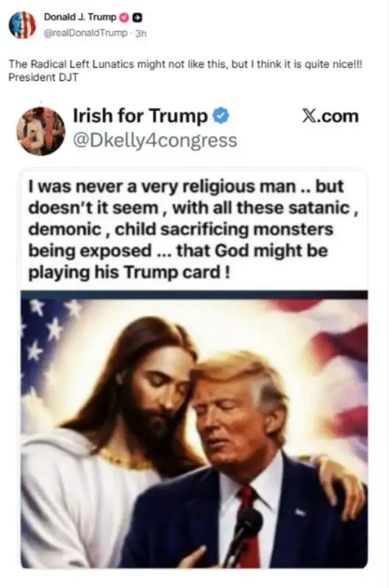This screenshot has width=389, height=588.
Task: Click the X.com logo label
Action: point(330,116)
